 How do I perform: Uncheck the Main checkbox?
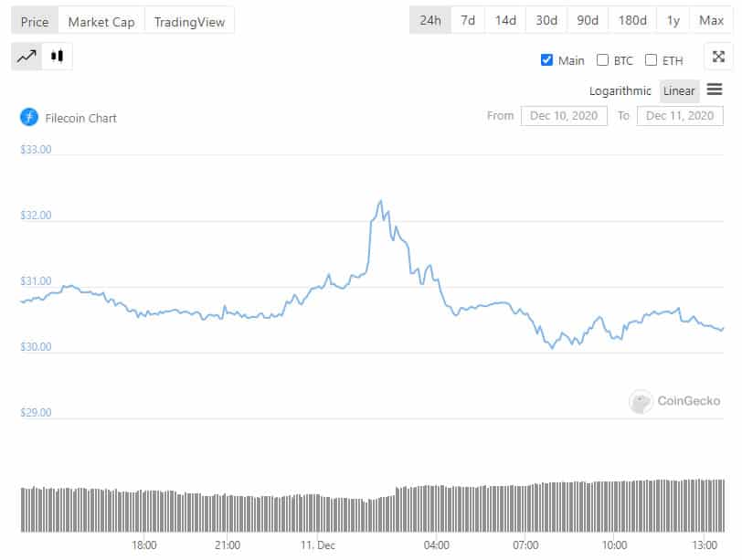547,60
